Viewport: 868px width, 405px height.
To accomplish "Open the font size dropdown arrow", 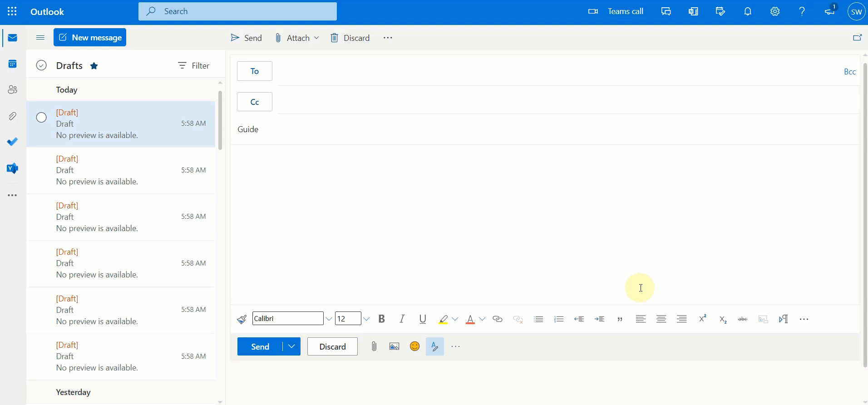I will [x=366, y=319].
